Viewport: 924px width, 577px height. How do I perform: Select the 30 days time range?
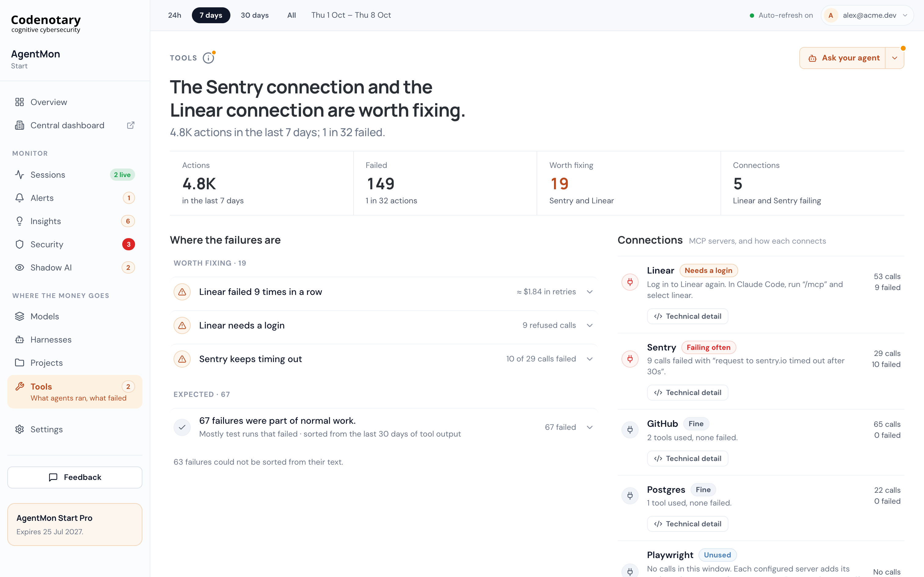[x=255, y=15]
